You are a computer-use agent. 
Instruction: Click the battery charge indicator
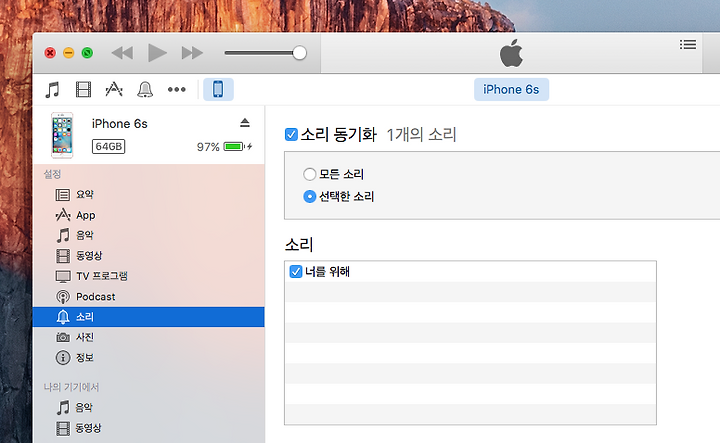tap(234, 146)
